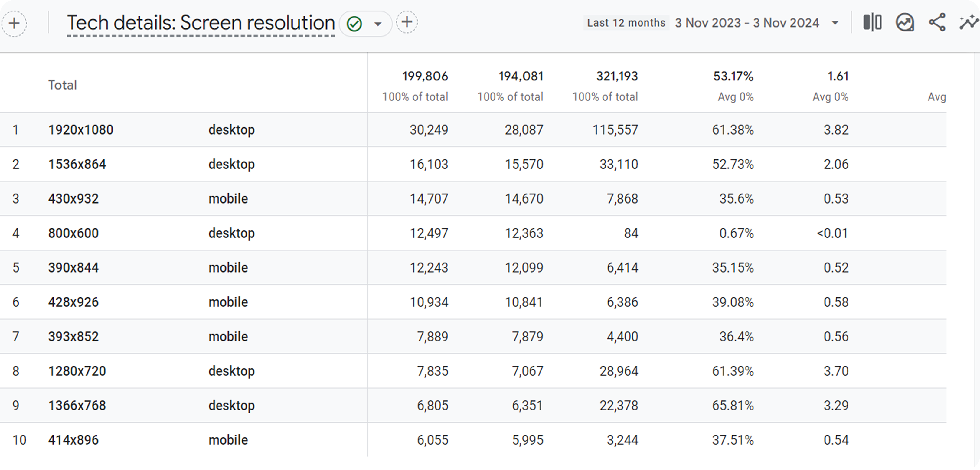Image resolution: width=980 pixels, height=470 pixels.
Task: Select the 1536x864 resolution cell
Action: tap(77, 164)
